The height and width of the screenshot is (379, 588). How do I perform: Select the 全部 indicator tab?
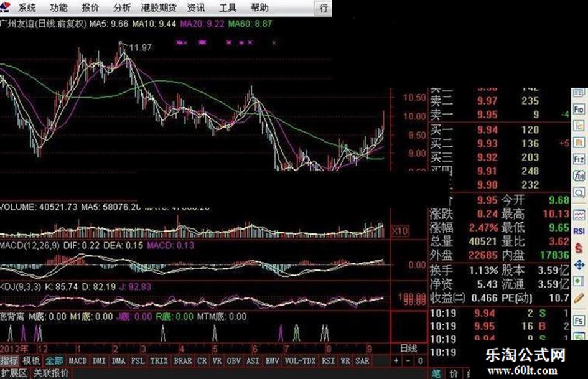pos(54,361)
